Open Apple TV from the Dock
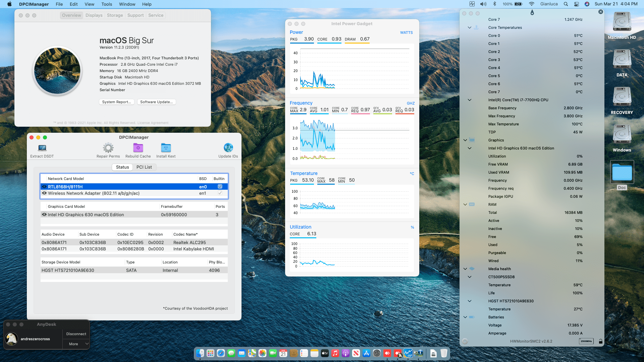The height and width of the screenshot is (362, 644). 325,353
